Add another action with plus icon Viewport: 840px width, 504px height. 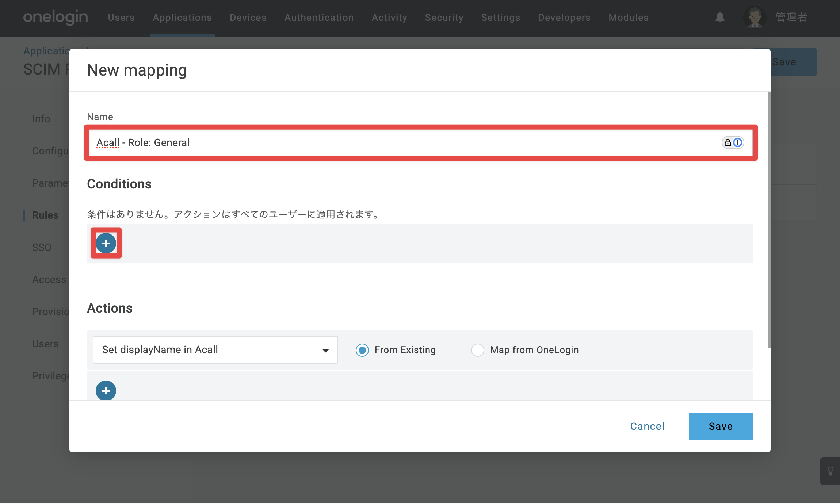pyautogui.click(x=106, y=391)
